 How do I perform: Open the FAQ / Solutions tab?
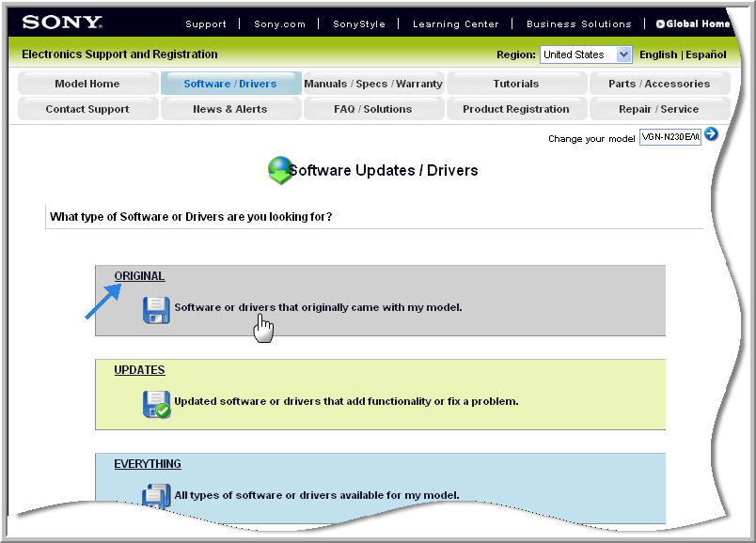tap(373, 109)
